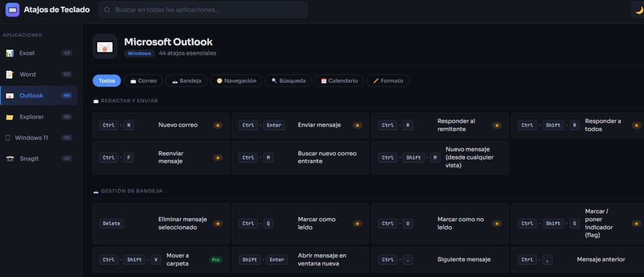The image size is (644, 277).
Task: Switch to the Correo filter tab
Action: click(x=143, y=81)
